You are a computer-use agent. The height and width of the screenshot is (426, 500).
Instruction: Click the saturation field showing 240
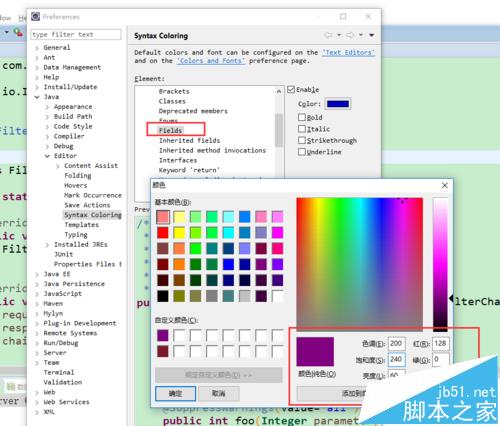pos(396,359)
